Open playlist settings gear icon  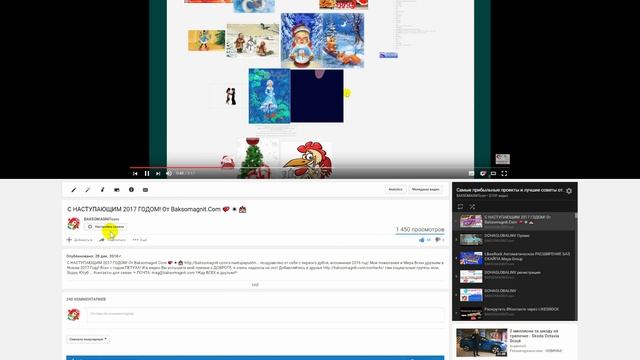569,191
